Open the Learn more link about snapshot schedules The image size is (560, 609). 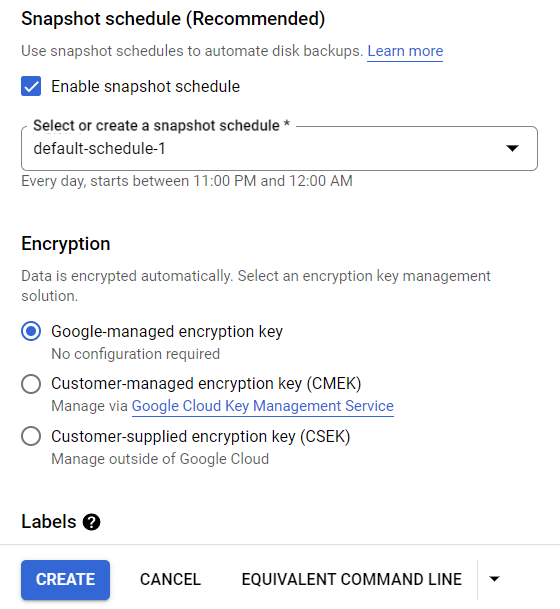point(405,51)
